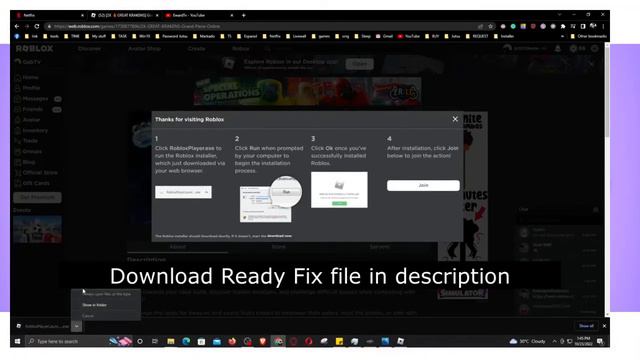The height and width of the screenshot is (360, 640).
Task: Open Sticky Notes from the taskbar
Action: [339, 341]
